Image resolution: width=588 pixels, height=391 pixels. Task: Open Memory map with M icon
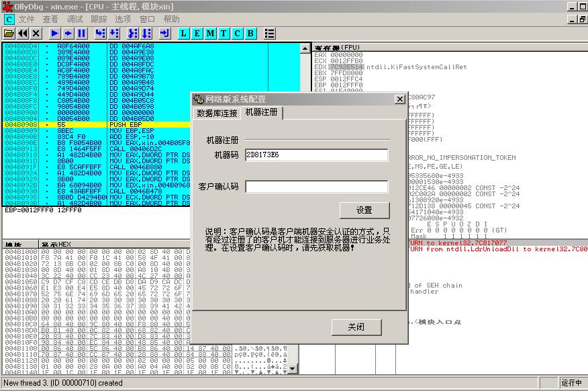[x=210, y=34]
